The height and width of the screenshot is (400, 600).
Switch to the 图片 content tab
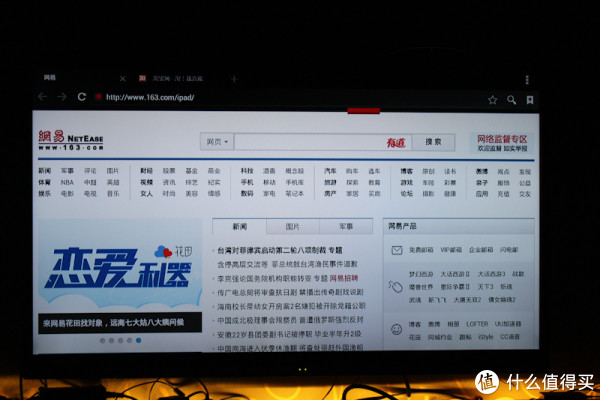[x=293, y=227]
